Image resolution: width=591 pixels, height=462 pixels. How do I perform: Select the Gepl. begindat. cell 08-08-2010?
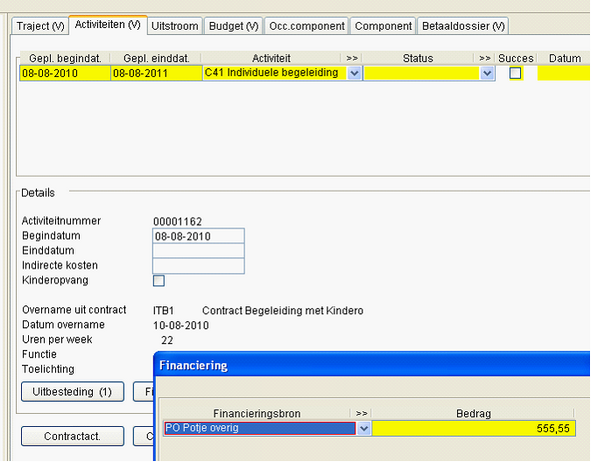pos(65,73)
